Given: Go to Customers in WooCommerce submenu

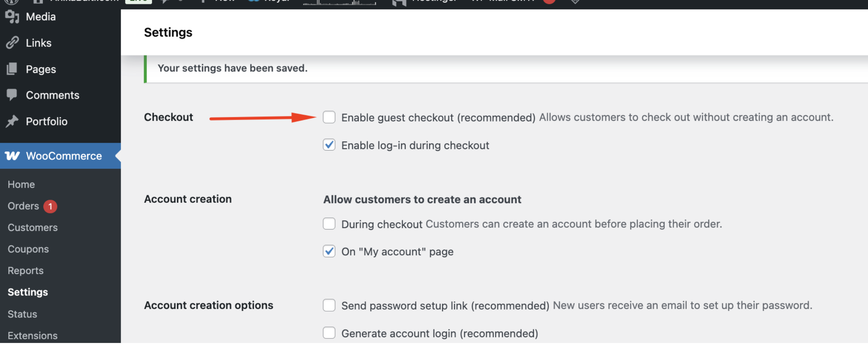Looking at the screenshot, I should click(32, 227).
